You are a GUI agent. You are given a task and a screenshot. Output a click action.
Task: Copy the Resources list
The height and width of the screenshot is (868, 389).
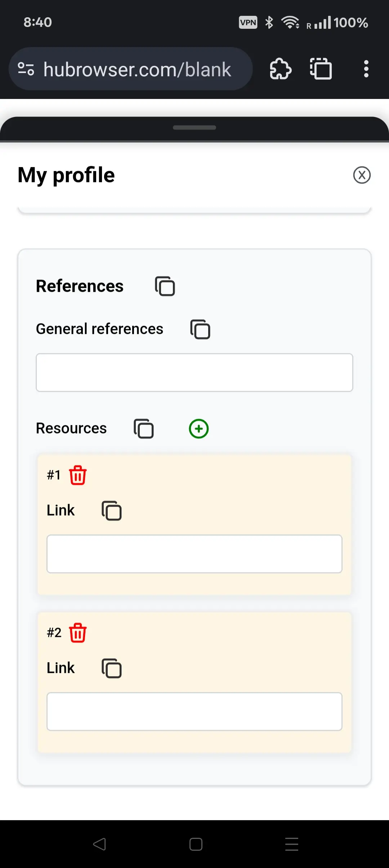tap(144, 429)
